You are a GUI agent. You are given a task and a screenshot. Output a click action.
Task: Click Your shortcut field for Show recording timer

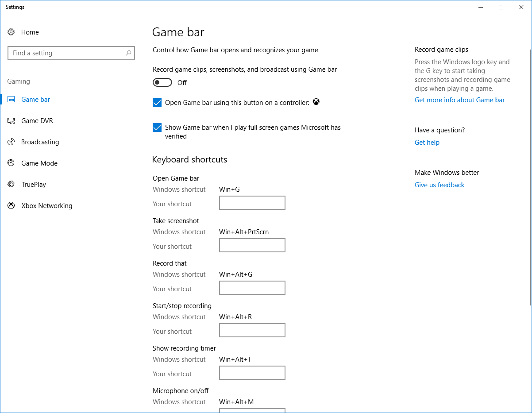(252, 373)
